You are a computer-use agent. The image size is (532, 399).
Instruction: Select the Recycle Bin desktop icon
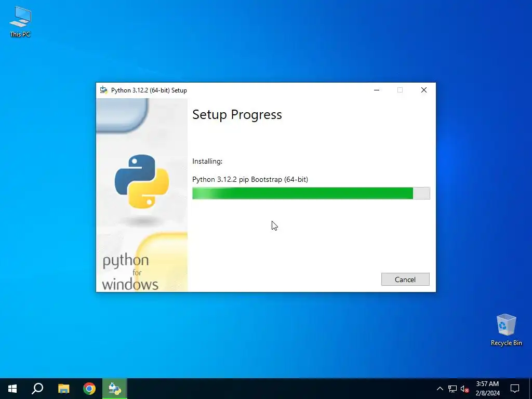pos(506,330)
